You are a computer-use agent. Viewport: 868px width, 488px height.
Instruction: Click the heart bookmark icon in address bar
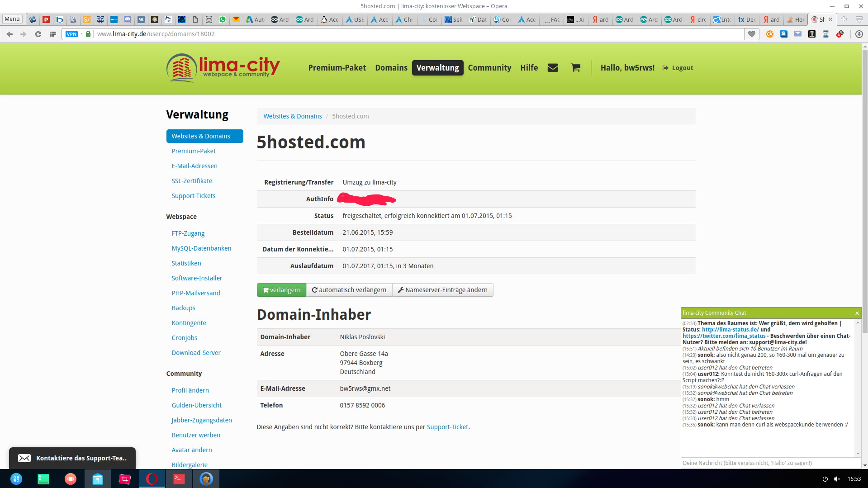751,34
